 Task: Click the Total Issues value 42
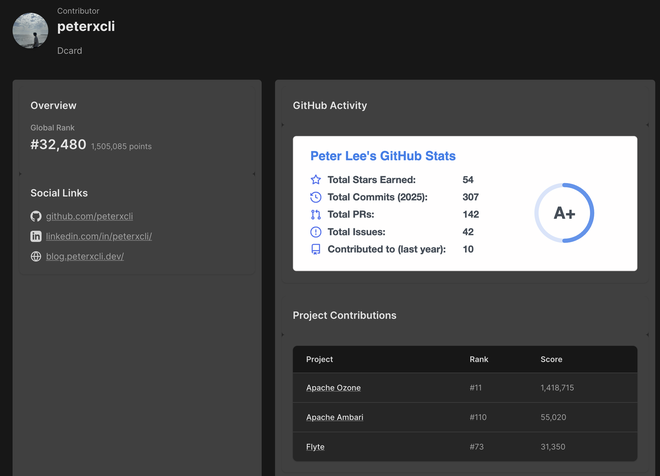pos(468,232)
